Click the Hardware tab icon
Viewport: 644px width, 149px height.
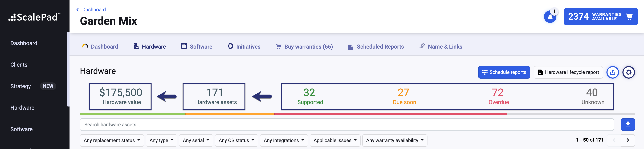tap(136, 46)
